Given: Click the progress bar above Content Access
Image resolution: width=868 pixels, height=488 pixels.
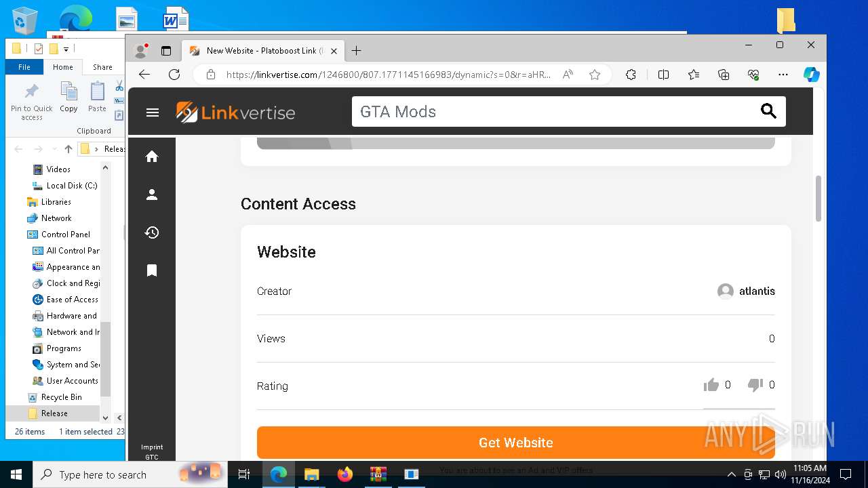Looking at the screenshot, I should [x=516, y=143].
